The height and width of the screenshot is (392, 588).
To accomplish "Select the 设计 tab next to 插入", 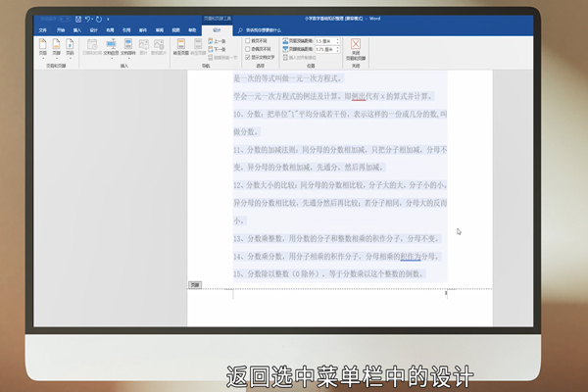I will pyautogui.click(x=94, y=30).
